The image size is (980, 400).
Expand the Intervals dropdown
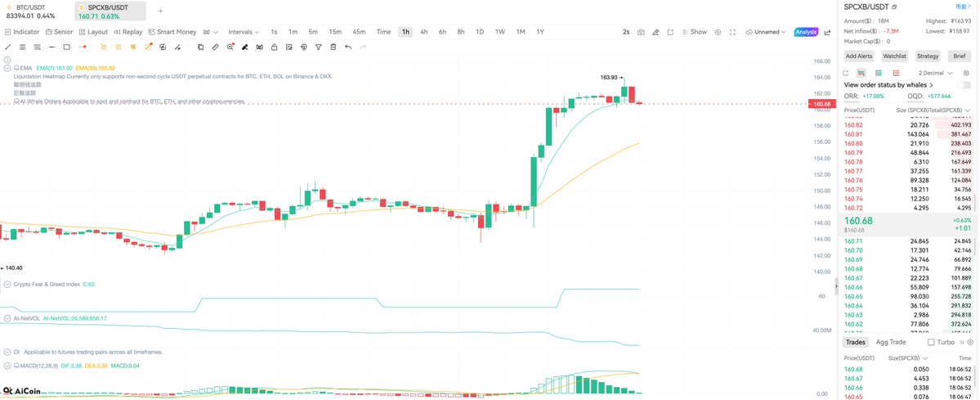coord(243,32)
